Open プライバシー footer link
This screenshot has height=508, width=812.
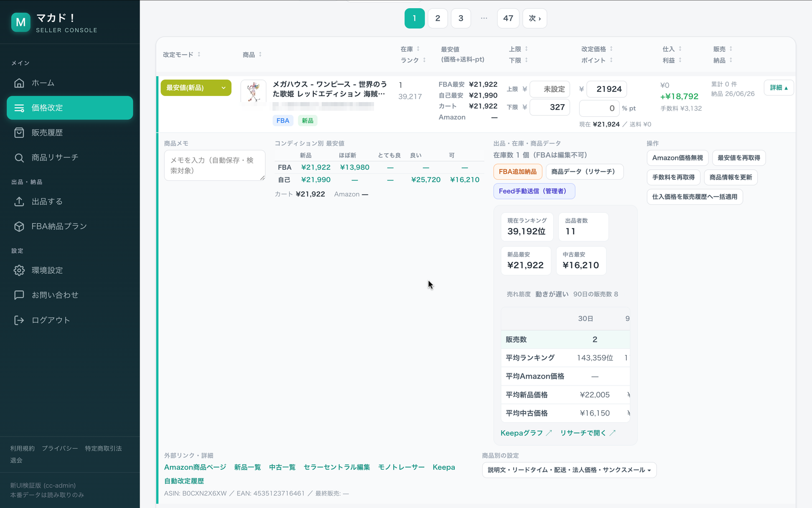(60, 449)
